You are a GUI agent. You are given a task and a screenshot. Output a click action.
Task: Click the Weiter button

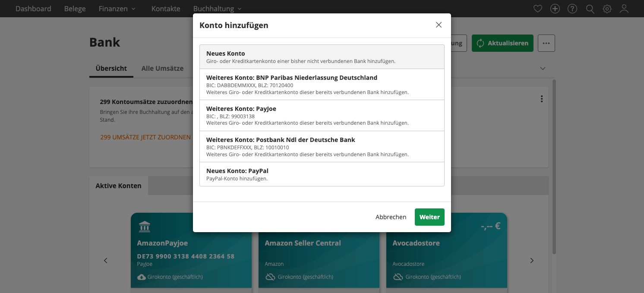click(x=429, y=217)
